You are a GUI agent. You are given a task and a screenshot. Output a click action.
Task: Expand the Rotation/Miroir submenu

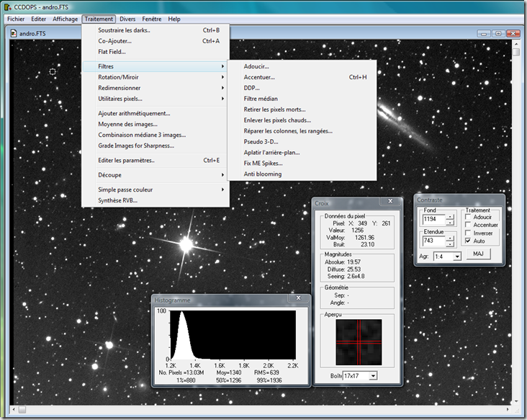pyautogui.click(x=156, y=77)
